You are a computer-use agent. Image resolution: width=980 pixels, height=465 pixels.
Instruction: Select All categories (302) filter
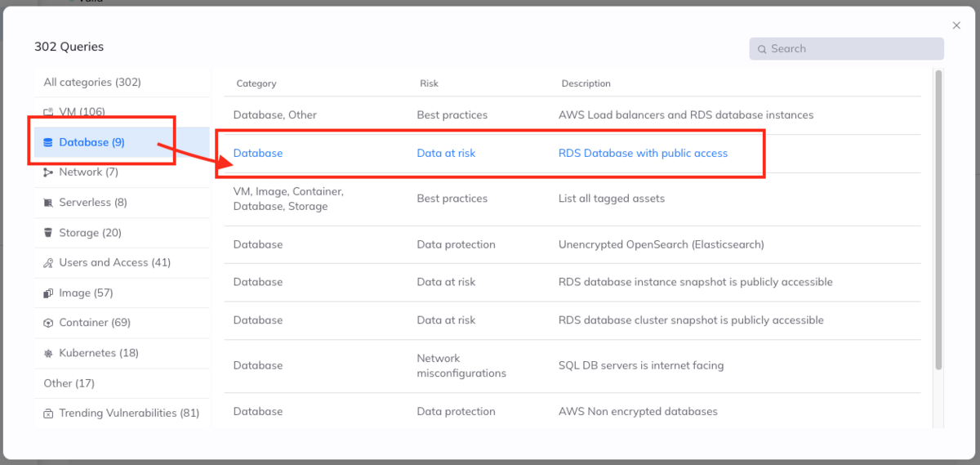coord(92,82)
